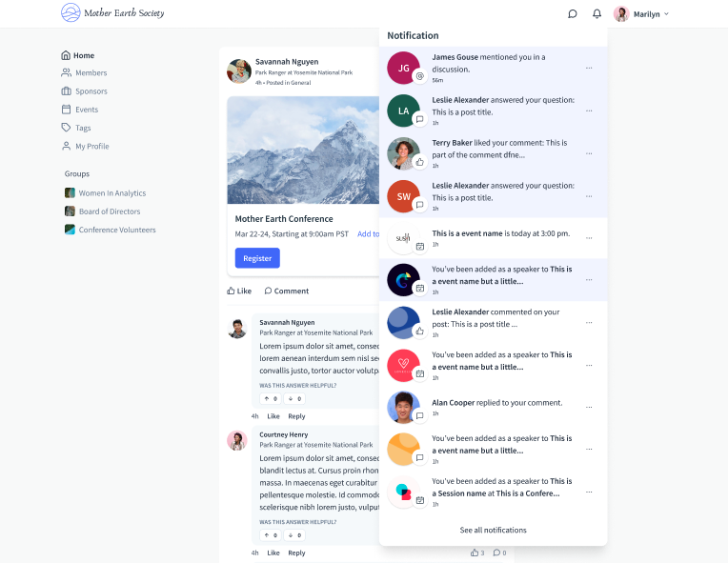This screenshot has height=563, width=728.
Task: Click the comment count bubble on Courtney's comment
Action: [499, 553]
